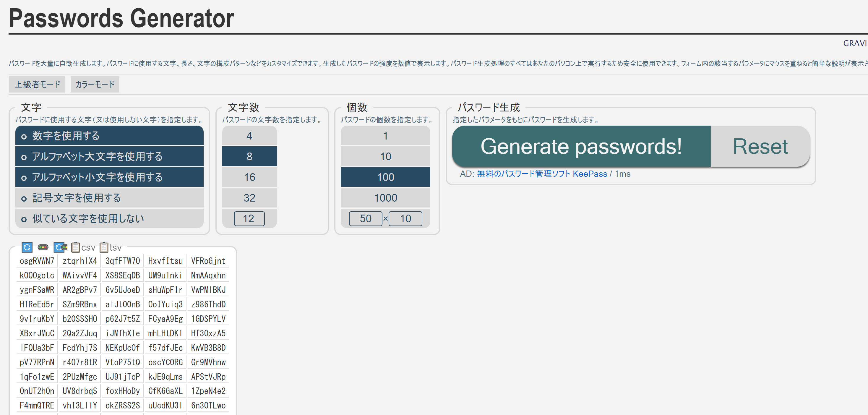Image resolution: width=868 pixels, height=415 pixels.
Task: Click the combined refresh and traffic light icon
Action: pyautogui.click(x=61, y=247)
